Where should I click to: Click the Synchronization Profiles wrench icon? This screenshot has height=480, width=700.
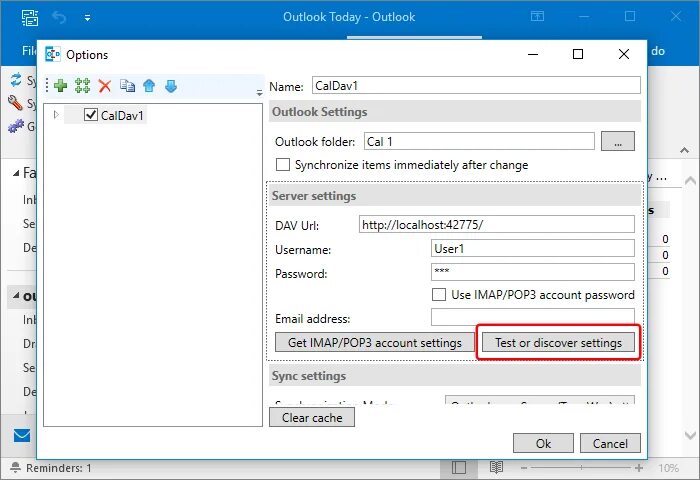15,103
